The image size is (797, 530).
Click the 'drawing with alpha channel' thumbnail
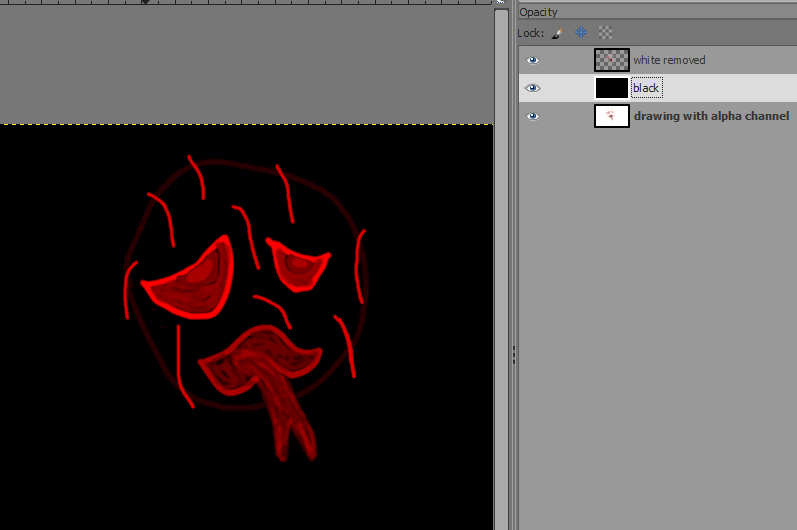point(611,116)
